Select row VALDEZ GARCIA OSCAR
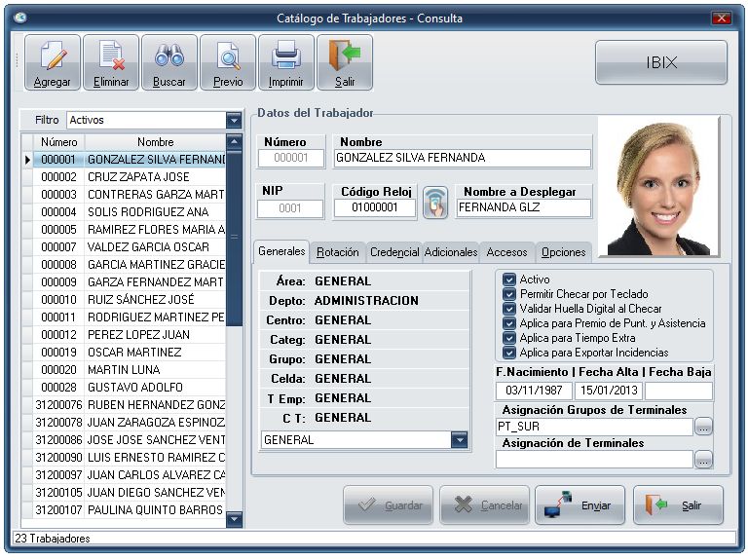 coord(129,247)
